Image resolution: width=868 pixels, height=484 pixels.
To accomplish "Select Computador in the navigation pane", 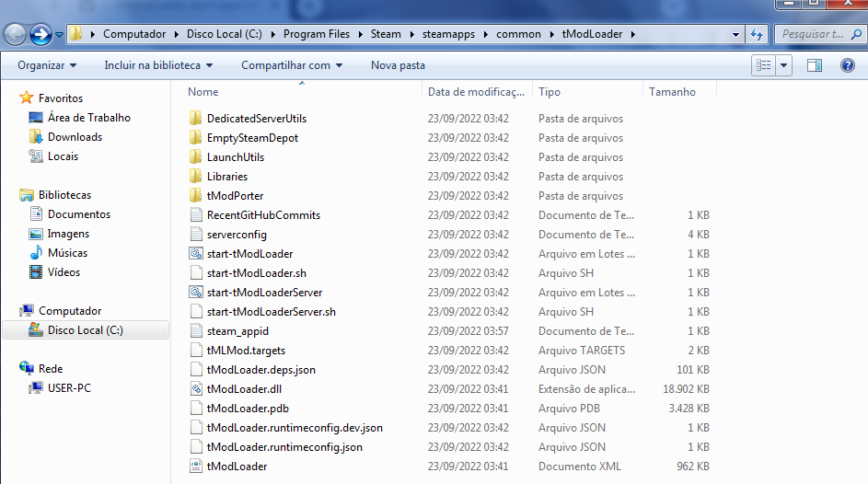I will click(70, 311).
